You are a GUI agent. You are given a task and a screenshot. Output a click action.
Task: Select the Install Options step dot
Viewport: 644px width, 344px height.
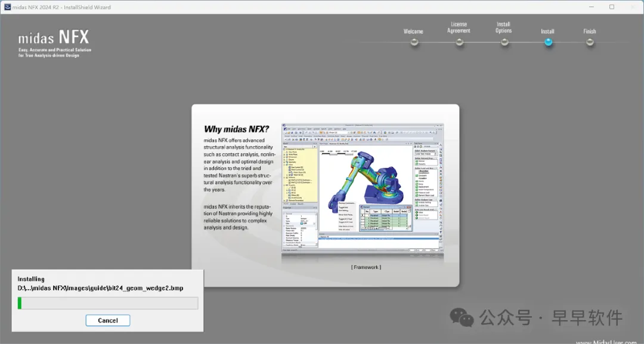505,42
